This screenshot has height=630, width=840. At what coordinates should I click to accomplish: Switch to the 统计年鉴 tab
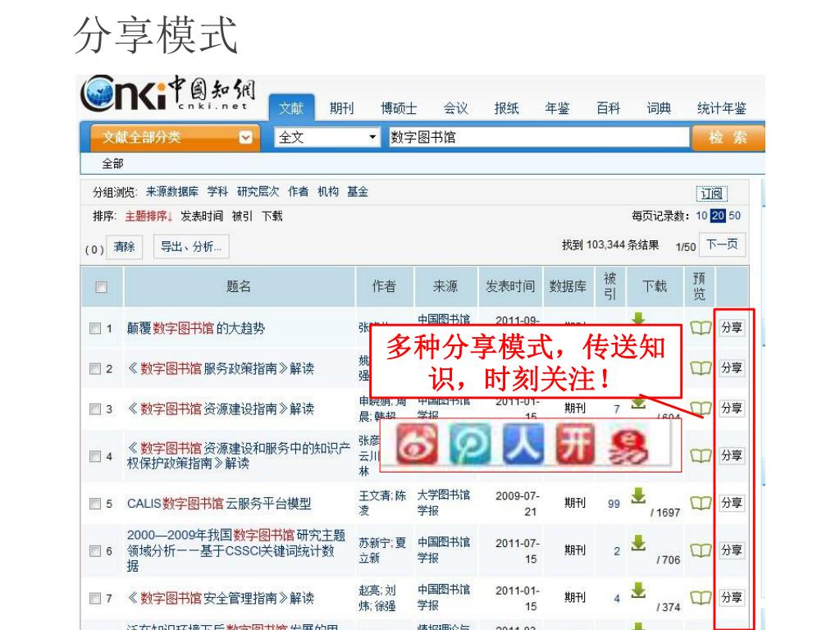[x=722, y=108]
